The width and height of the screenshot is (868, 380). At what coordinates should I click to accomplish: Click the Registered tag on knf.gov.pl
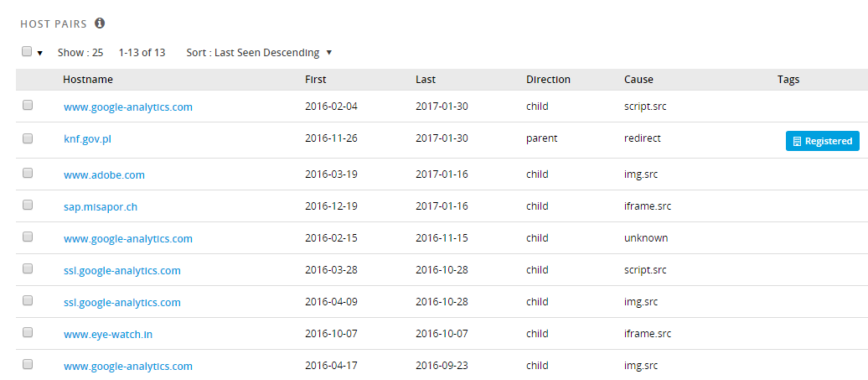(823, 141)
